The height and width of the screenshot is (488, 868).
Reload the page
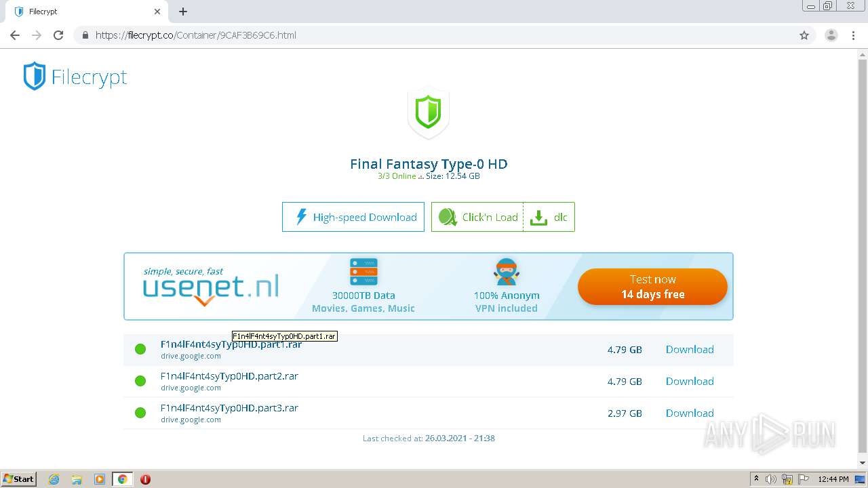click(58, 35)
